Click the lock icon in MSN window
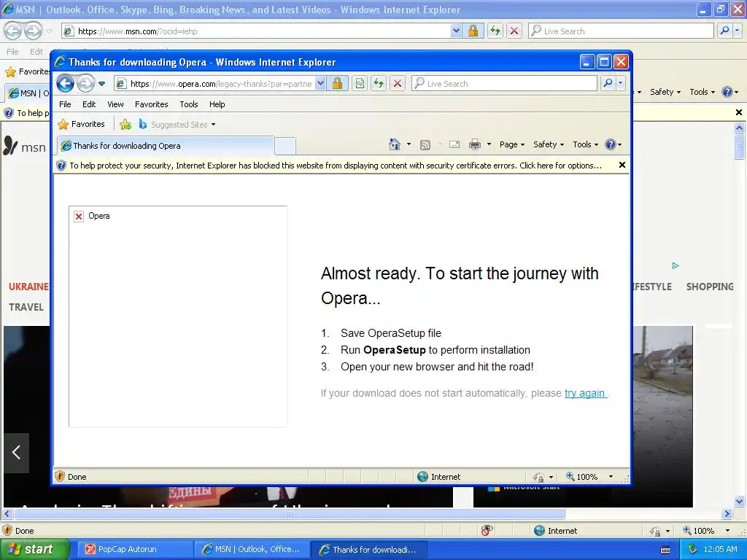The height and width of the screenshot is (560, 747). pos(473,31)
